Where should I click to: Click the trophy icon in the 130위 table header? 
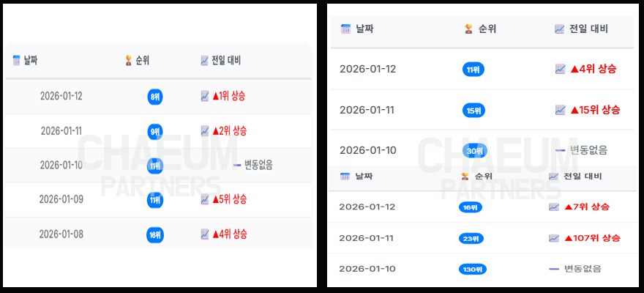click(465, 176)
